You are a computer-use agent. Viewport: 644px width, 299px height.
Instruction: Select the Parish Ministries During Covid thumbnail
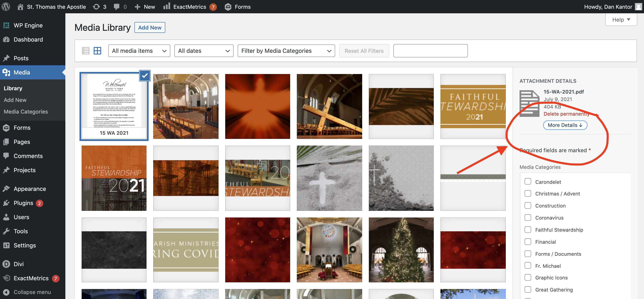[186, 250]
